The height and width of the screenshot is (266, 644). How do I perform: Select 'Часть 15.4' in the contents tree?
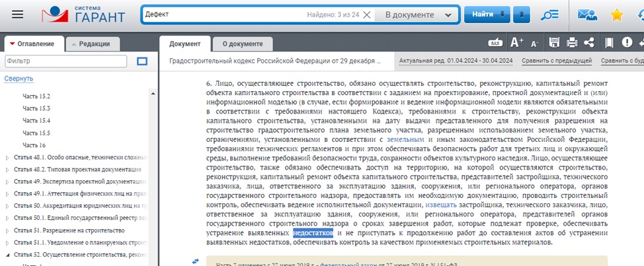pyautogui.click(x=36, y=121)
